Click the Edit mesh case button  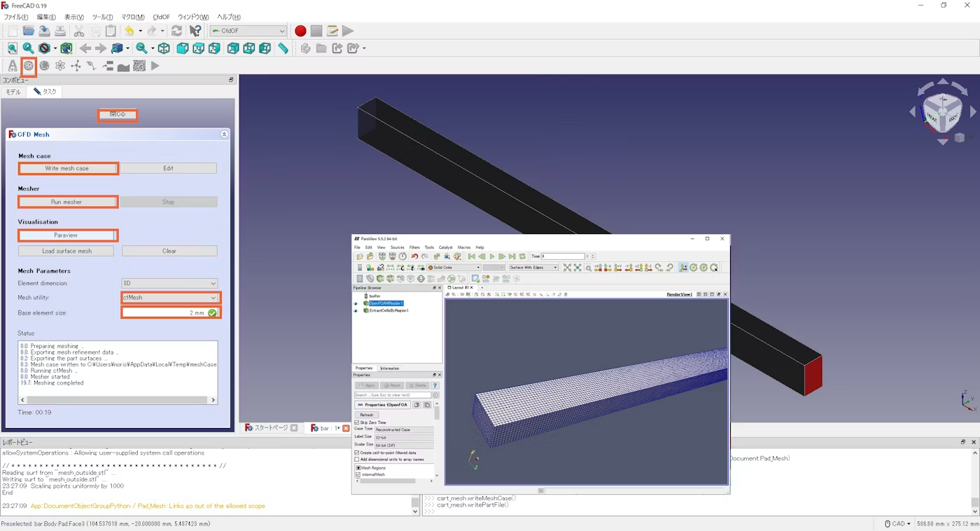[x=168, y=168]
